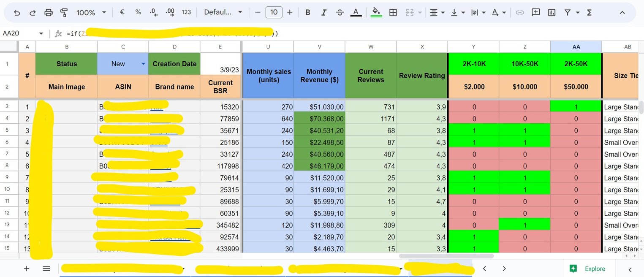Select row 3 header
Screen dimensions: 644x277
(7, 107)
